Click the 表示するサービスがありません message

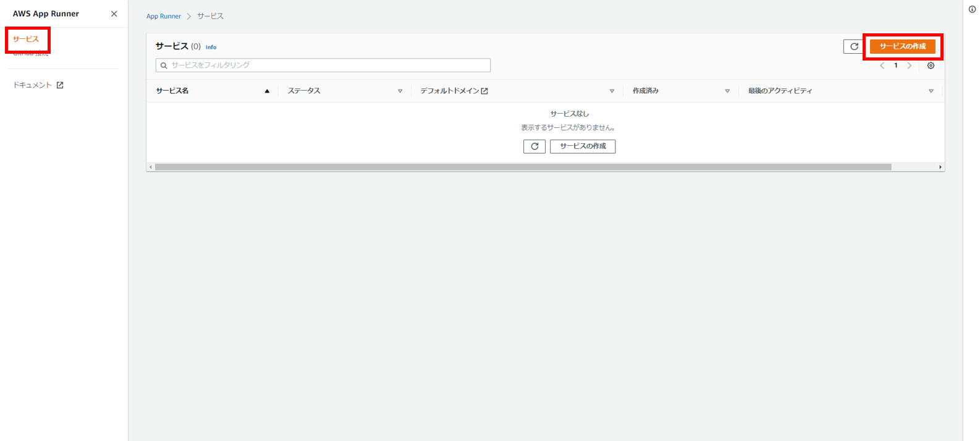click(x=568, y=127)
